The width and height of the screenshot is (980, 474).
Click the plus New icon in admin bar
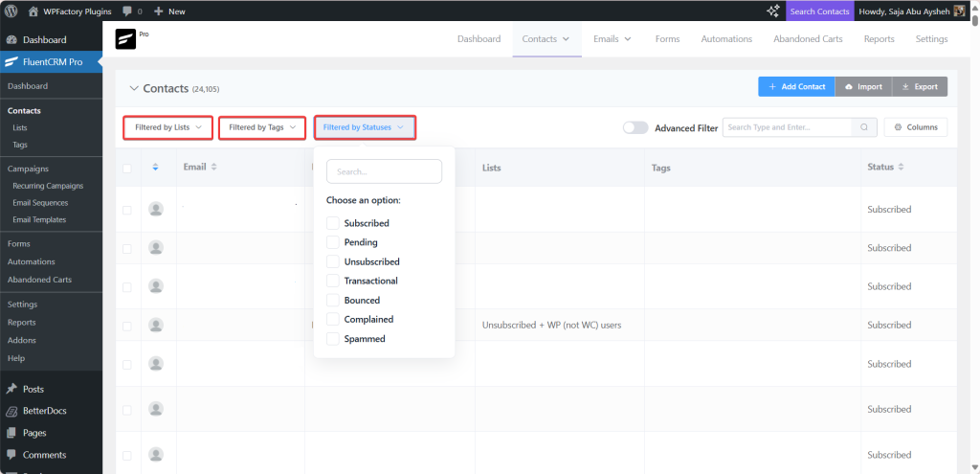click(159, 11)
